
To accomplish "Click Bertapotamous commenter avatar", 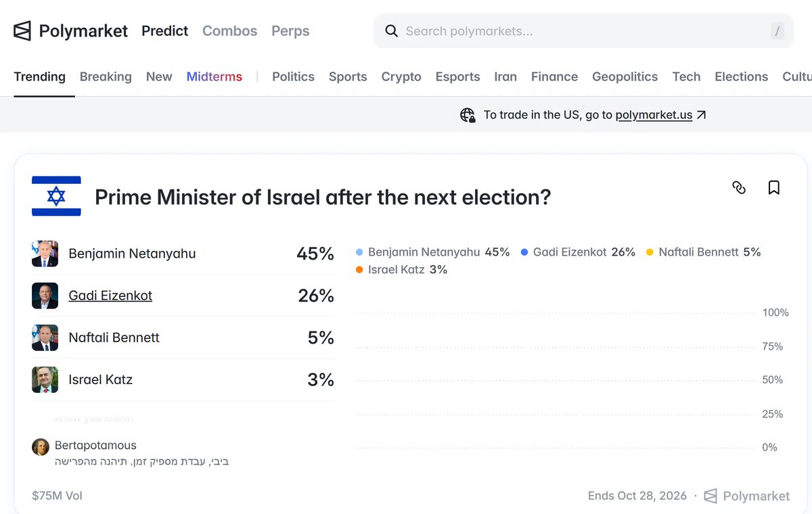I will [x=41, y=446].
